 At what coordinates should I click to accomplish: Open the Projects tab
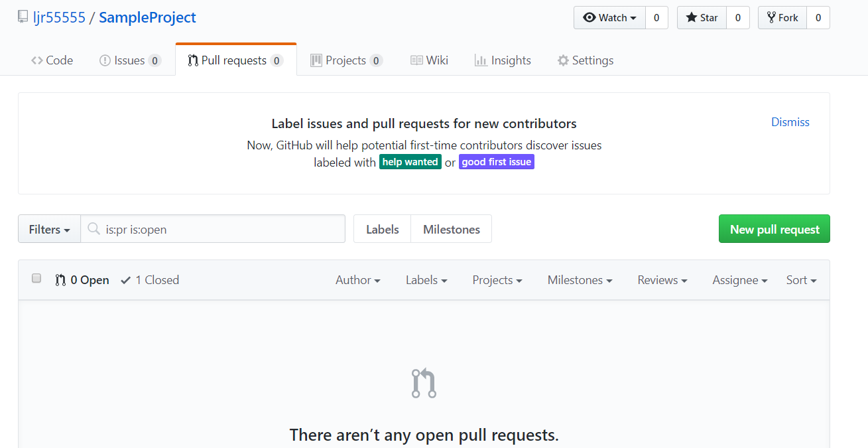[x=346, y=60]
